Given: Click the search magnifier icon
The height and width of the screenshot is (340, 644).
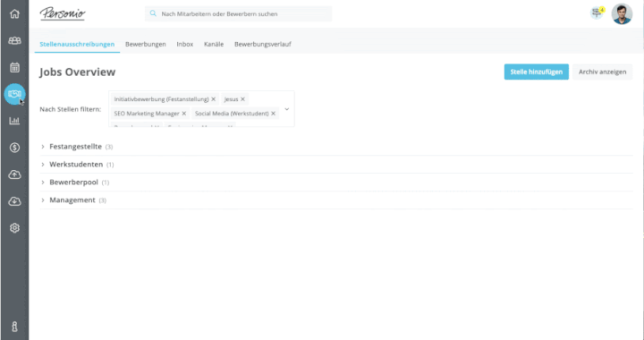Looking at the screenshot, I should (x=153, y=13).
